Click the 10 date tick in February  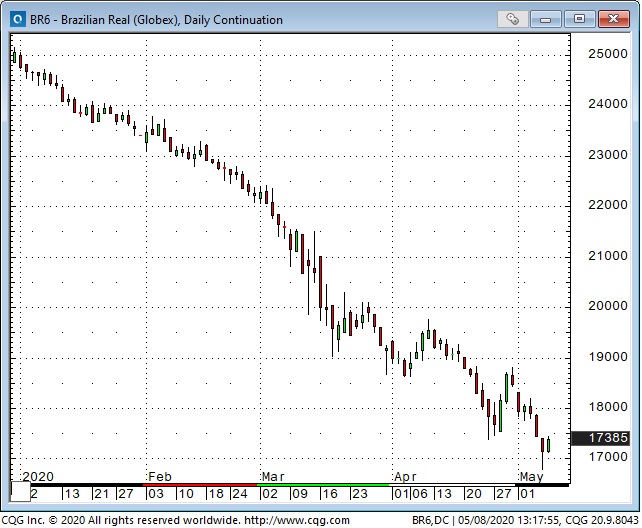(x=186, y=494)
